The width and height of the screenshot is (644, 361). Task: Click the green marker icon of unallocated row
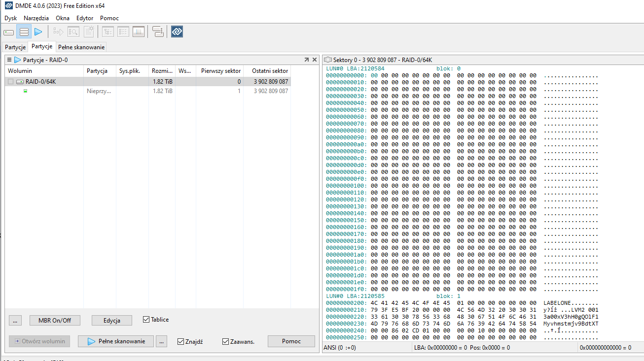tap(26, 91)
